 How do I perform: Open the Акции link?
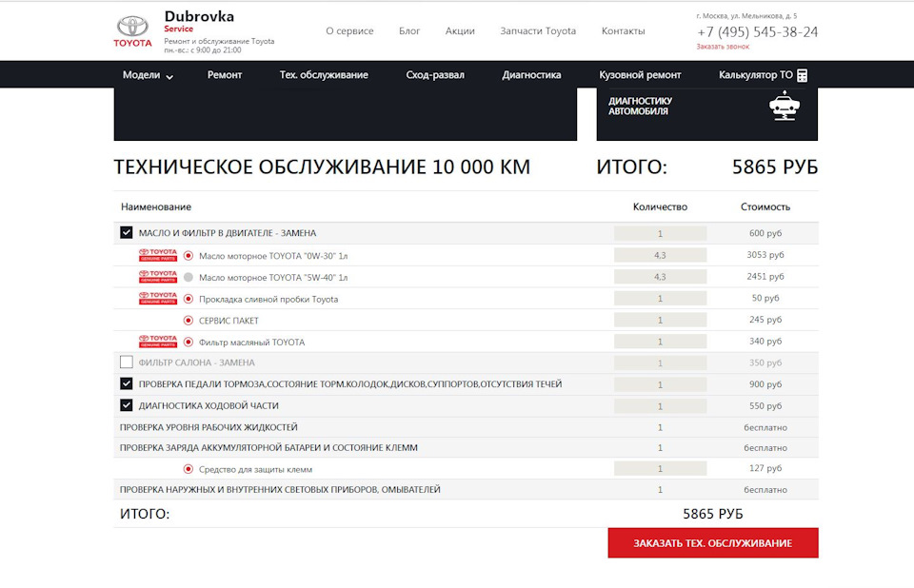[460, 30]
